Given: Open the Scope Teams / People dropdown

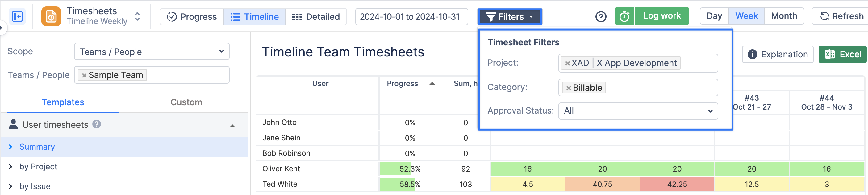Looking at the screenshot, I should [152, 52].
